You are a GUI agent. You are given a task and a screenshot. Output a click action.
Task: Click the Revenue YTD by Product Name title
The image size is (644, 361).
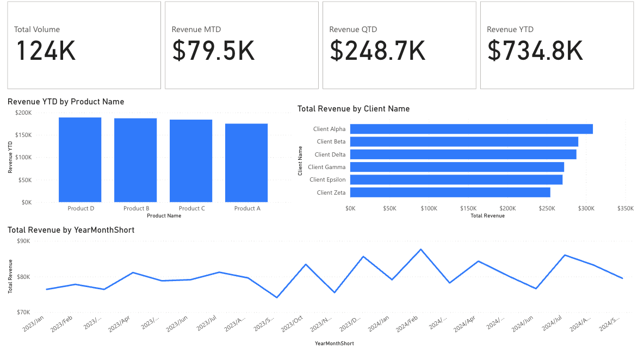(x=66, y=102)
